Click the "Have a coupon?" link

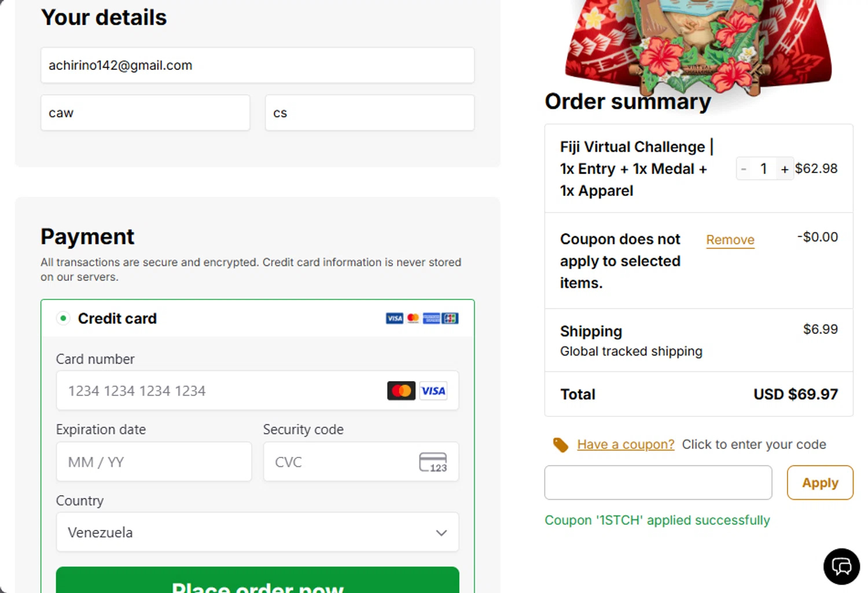pyautogui.click(x=626, y=444)
